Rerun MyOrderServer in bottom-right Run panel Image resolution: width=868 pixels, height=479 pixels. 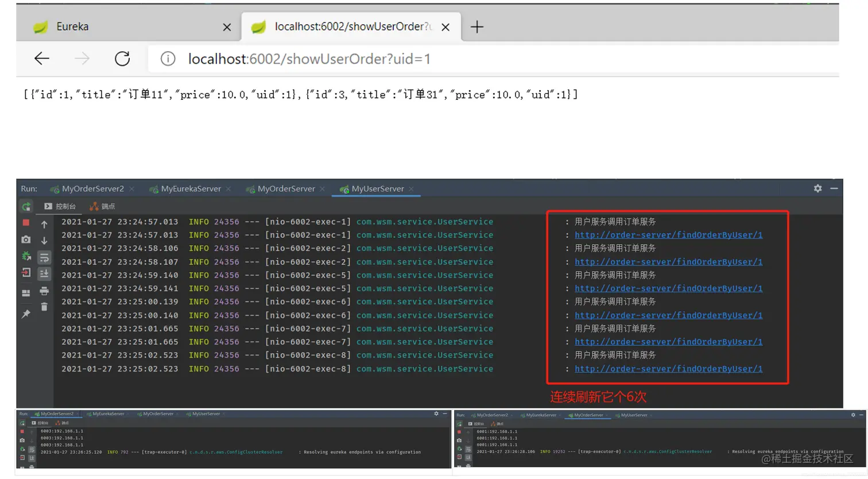coord(459,423)
